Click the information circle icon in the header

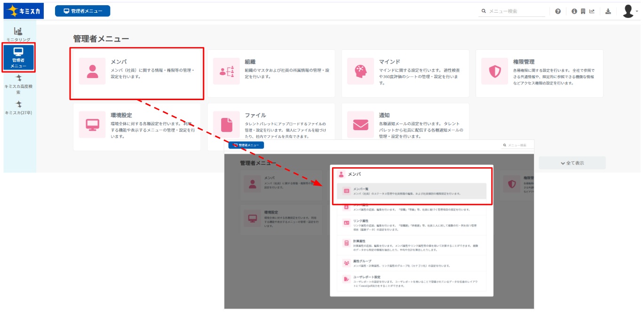click(x=574, y=11)
